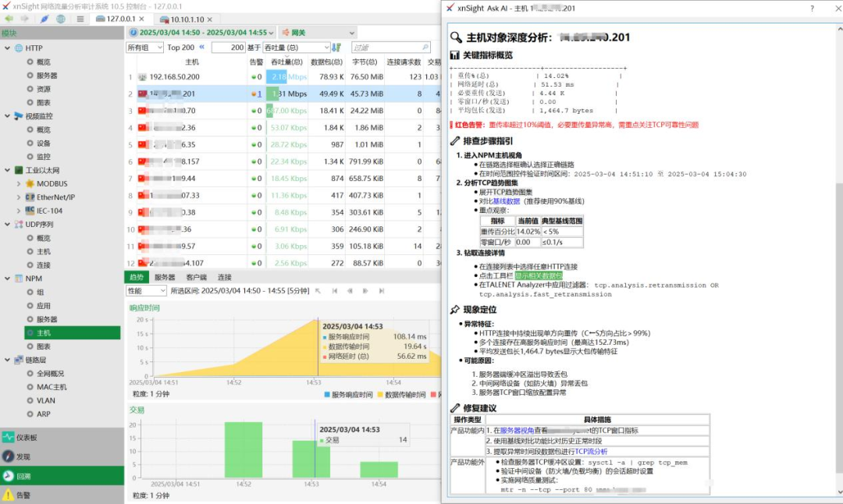This screenshot has height=504, width=843.
Task: Click the 过滤 filter input field
Action: [391, 47]
